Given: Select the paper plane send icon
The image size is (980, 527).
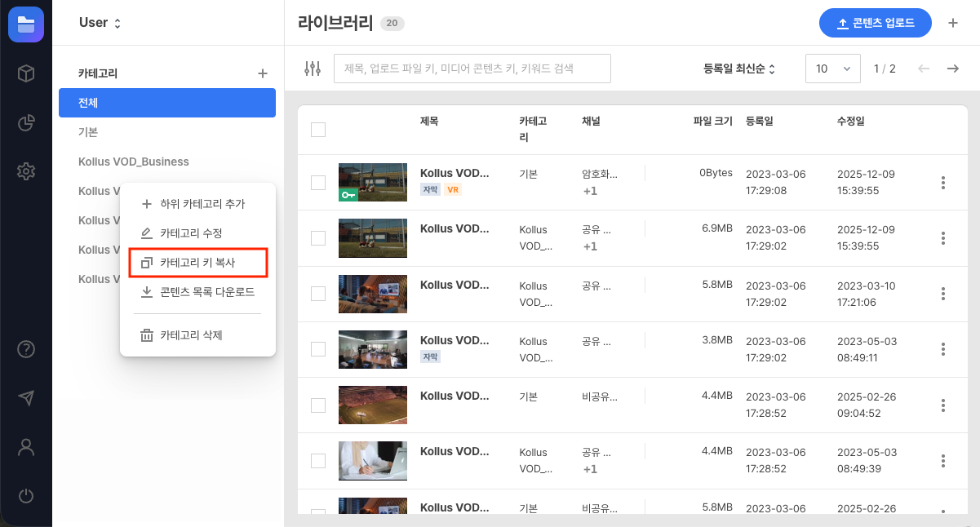Looking at the screenshot, I should (25, 398).
